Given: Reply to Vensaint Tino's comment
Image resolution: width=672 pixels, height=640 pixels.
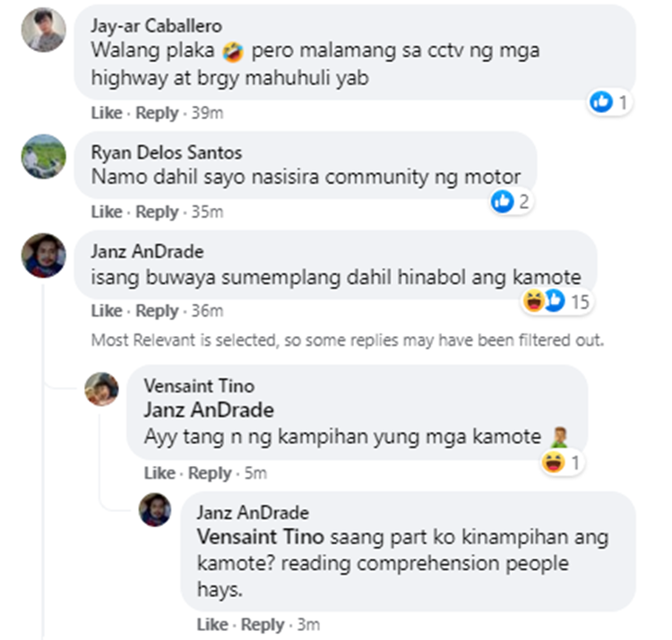Looking at the screenshot, I should click(x=210, y=473).
